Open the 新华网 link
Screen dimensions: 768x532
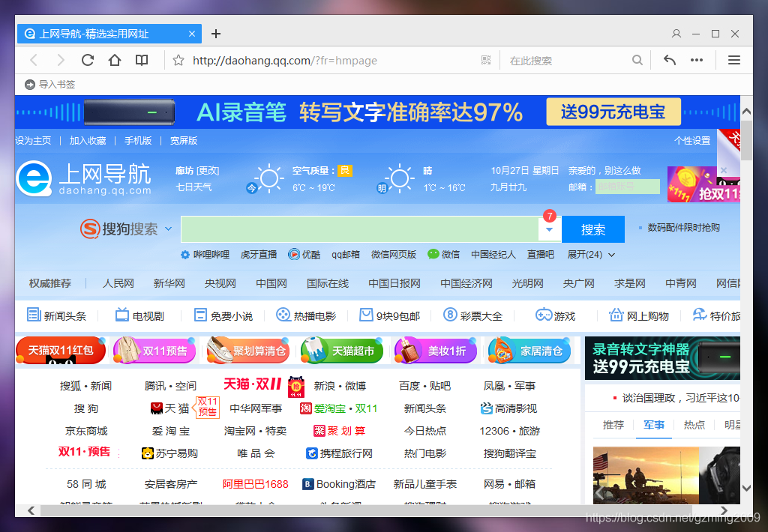point(169,283)
